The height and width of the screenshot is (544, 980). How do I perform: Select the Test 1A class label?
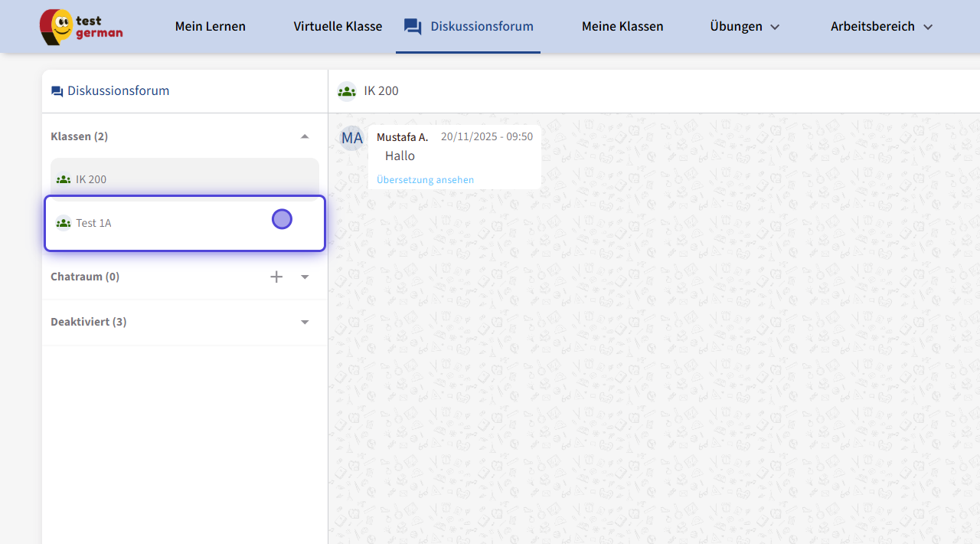tap(93, 223)
